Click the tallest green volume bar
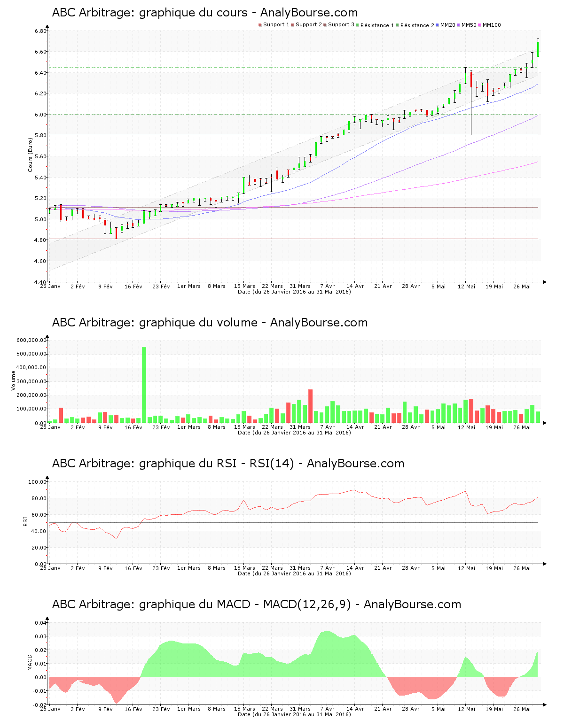Viewport: 564px width, 728px height. [x=144, y=384]
